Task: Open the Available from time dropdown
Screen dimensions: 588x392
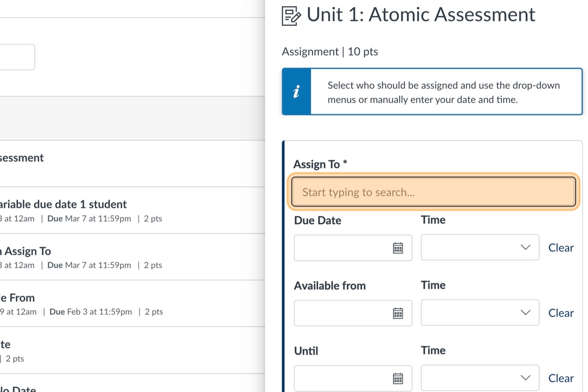Action: (526, 313)
